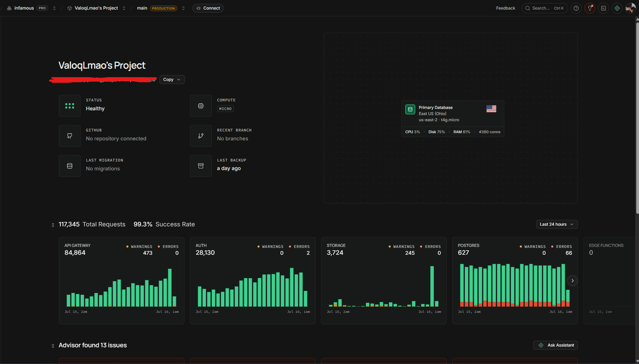The width and height of the screenshot is (639, 364).
Task: Expand the infamous organization switcher
Action: click(x=54, y=8)
